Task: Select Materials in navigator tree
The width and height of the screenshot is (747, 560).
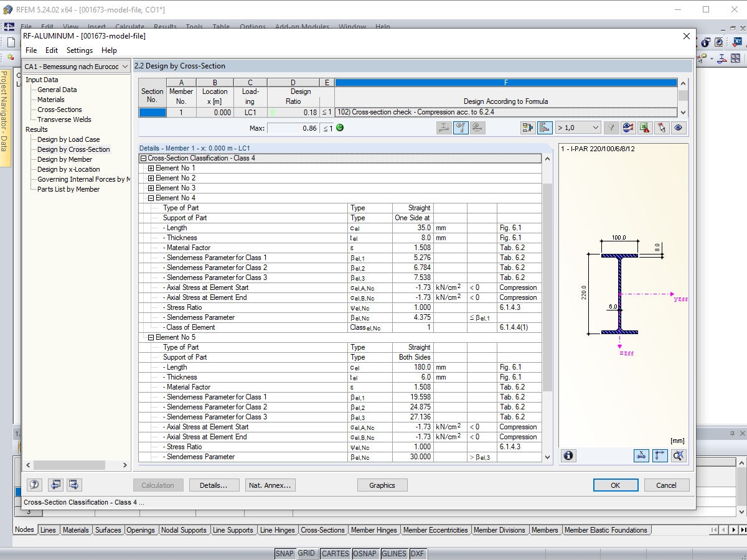Action: tap(51, 100)
